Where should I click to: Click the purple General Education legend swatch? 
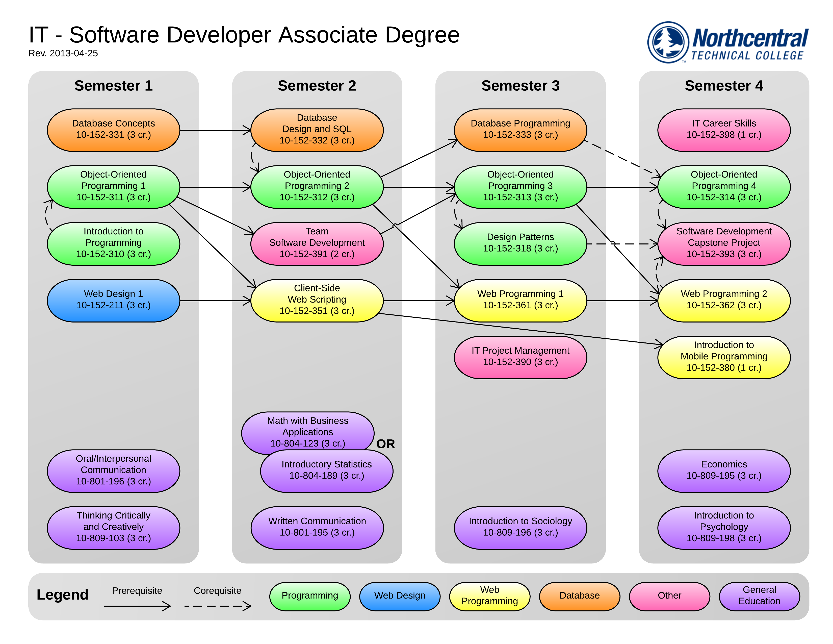tap(759, 596)
